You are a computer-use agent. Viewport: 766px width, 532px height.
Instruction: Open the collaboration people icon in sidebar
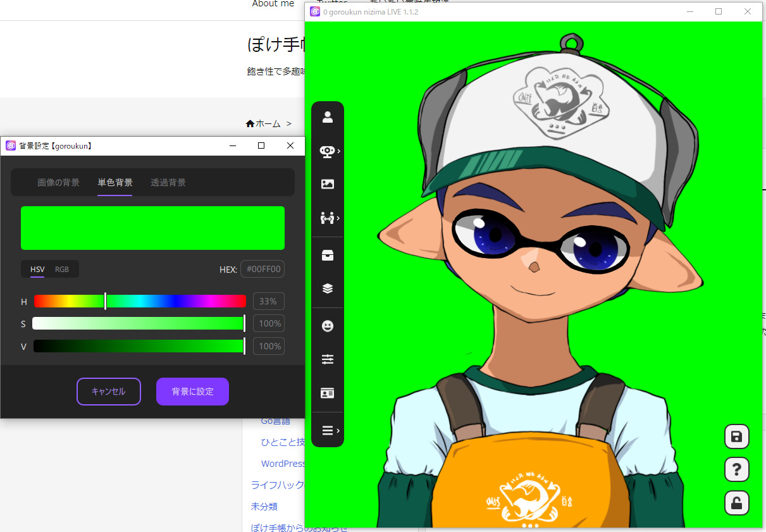328,218
